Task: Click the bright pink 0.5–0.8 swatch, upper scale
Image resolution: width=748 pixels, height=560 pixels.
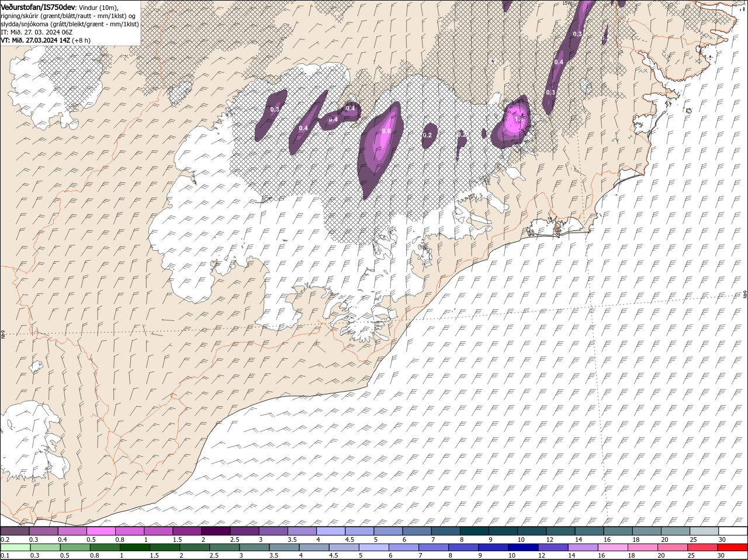Action: (101, 531)
